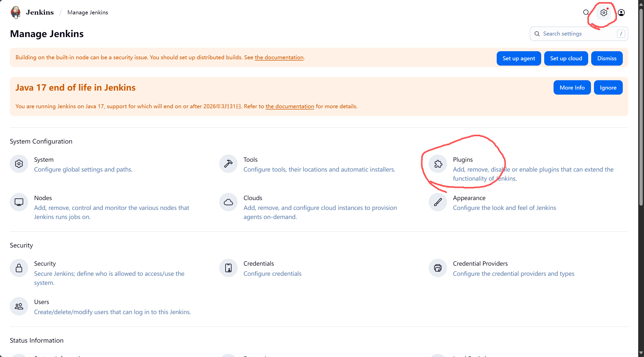Click the Credentials ID card icon

click(228, 268)
